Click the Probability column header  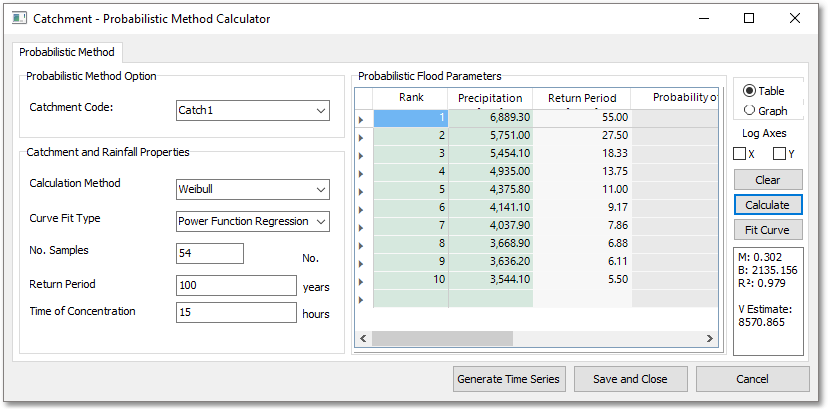(674, 98)
